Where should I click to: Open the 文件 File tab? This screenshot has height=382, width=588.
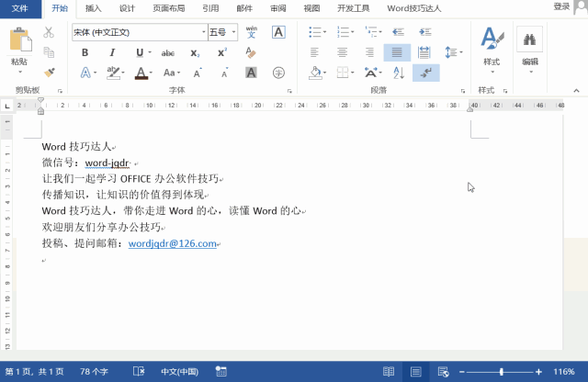20,8
